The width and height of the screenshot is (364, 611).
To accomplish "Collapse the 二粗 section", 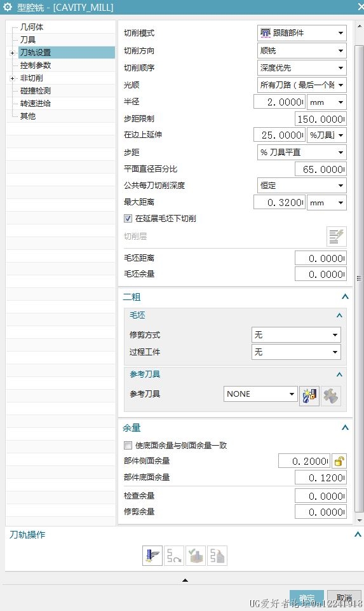I will tap(345, 296).
